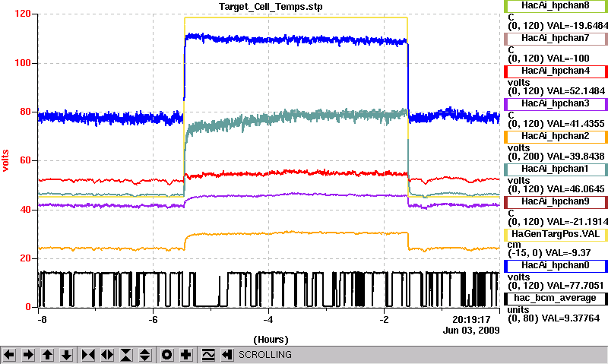This screenshot has height=364, width=608.
Task: Select the HacAi_hpchan3 legend entry
Action: pyautogui.click(x=556, y=104)
